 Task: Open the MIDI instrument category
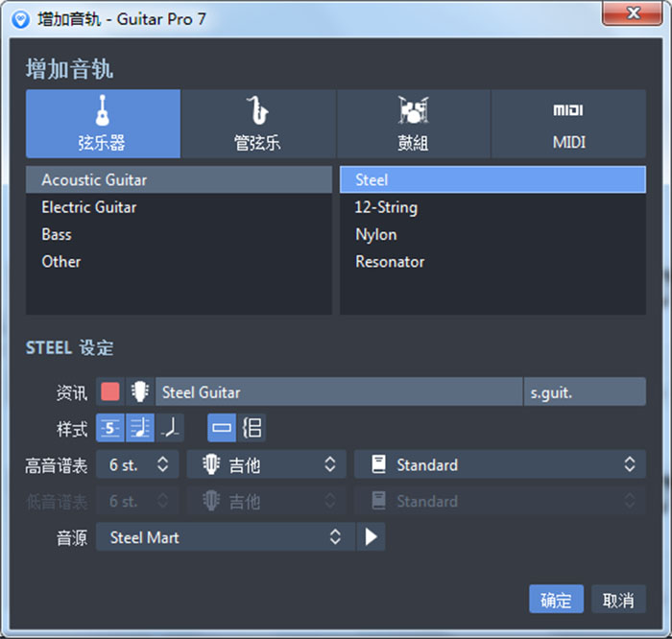pyautogui.click(x=568, y=124)
